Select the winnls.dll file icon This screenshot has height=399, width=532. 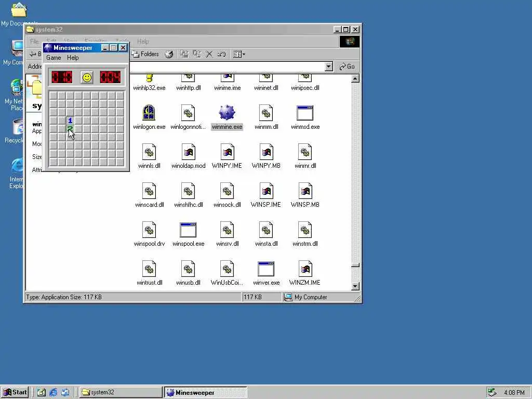149,152
